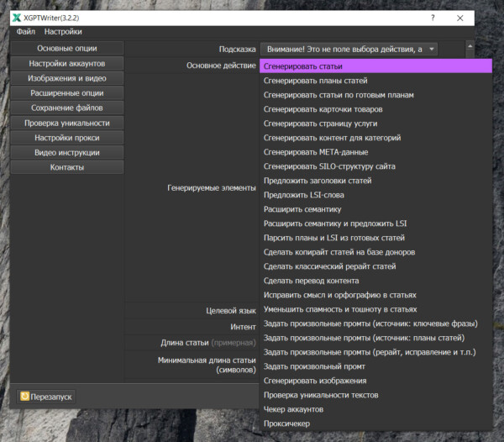Choose Расширить семантику и предложить LSI
This screenshot has height=442, width=504.
click(375, 224)
